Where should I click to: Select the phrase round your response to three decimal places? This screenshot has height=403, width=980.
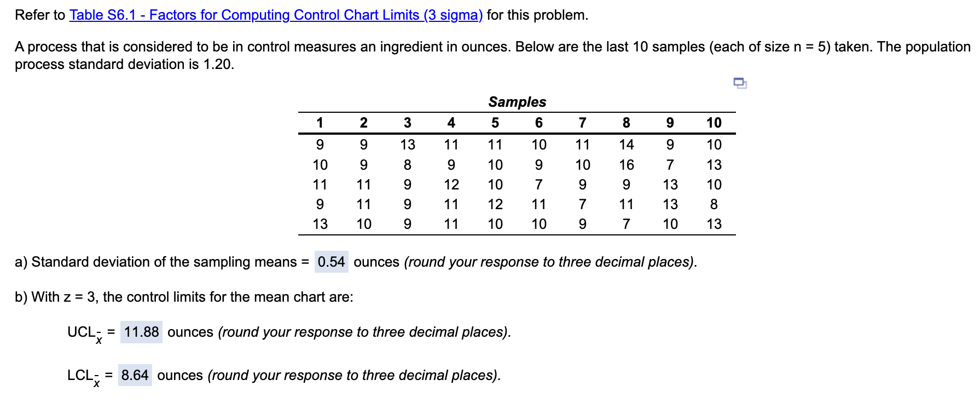pyautogui.click(x=552, y=262)
